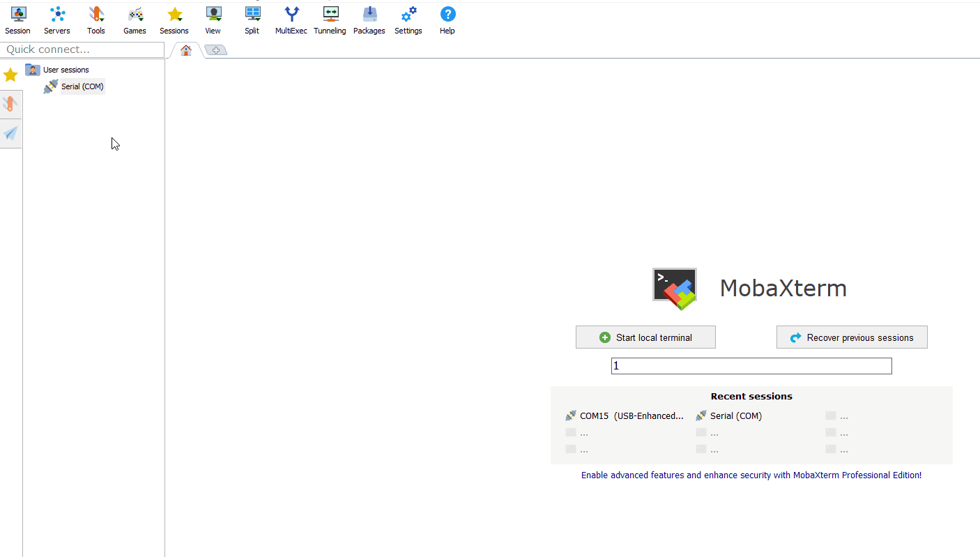This screenshot has width=980, height=557.
Task: Click the MobaXterm logo image
Action: tap(675, 289)
